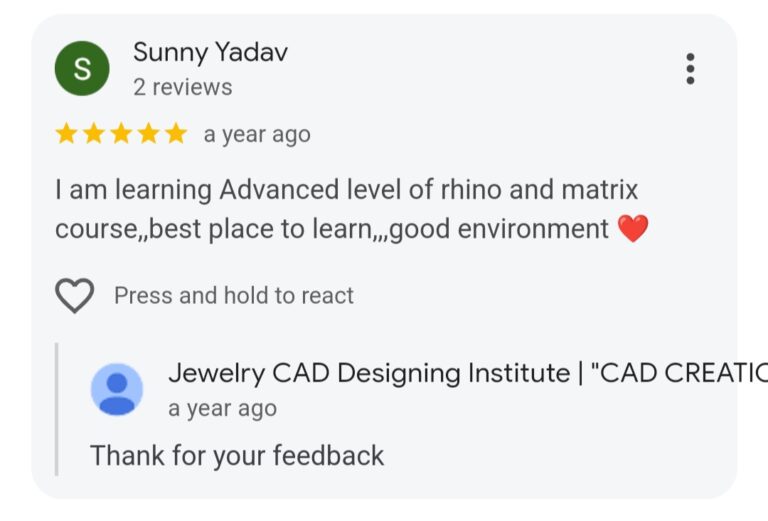Open Jewelry CAD Designing Institute owner name
The height and width of the screenshot is (521, 768).
click(x=368, y=373)
